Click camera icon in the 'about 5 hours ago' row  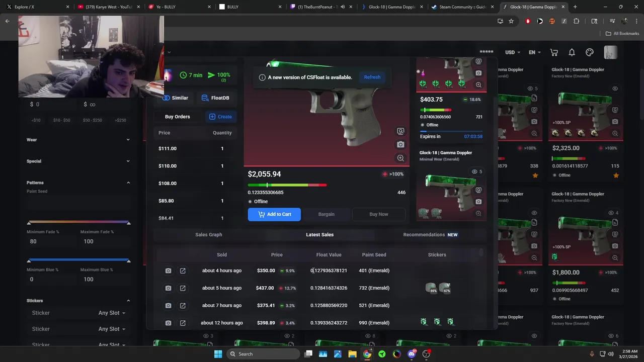[168, 288]
